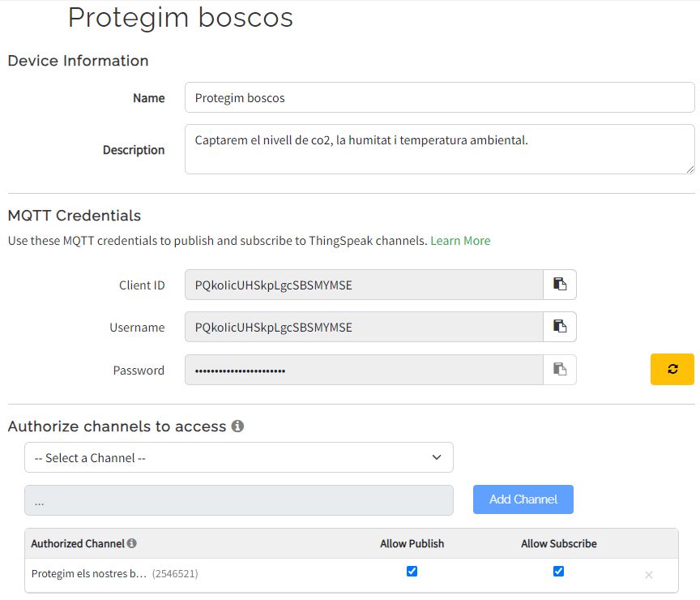Toggle the Allow Subscribe checkbox
The height and width of the screenshot is (600, 700).
coord(558,572)
